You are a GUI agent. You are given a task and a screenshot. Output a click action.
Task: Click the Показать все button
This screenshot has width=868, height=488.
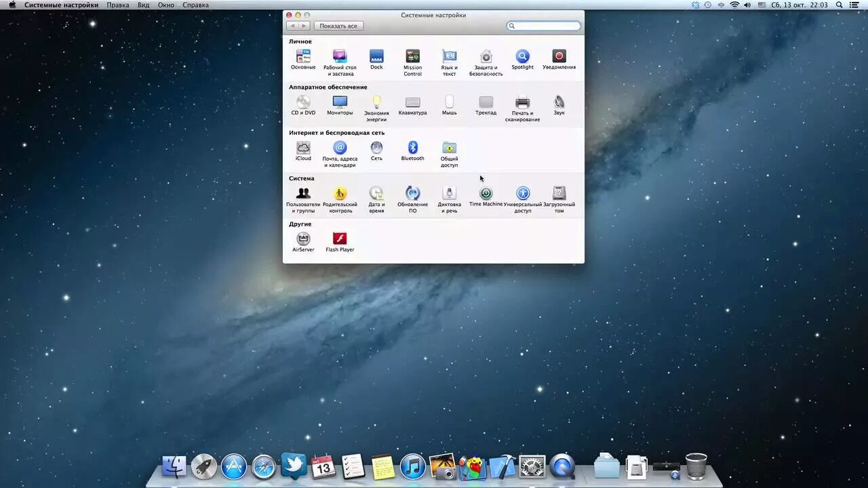[338, 26]
